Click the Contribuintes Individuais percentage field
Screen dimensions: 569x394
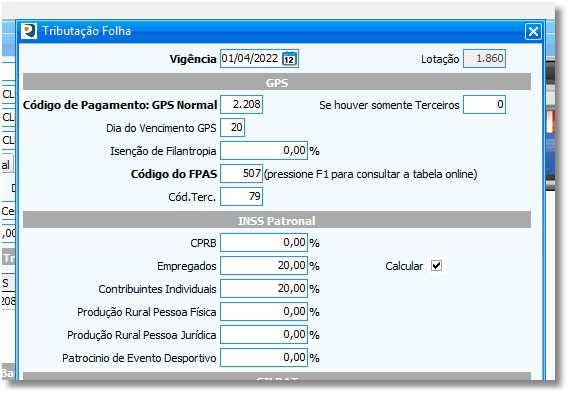pyautogui.click(x=264, y=288)
